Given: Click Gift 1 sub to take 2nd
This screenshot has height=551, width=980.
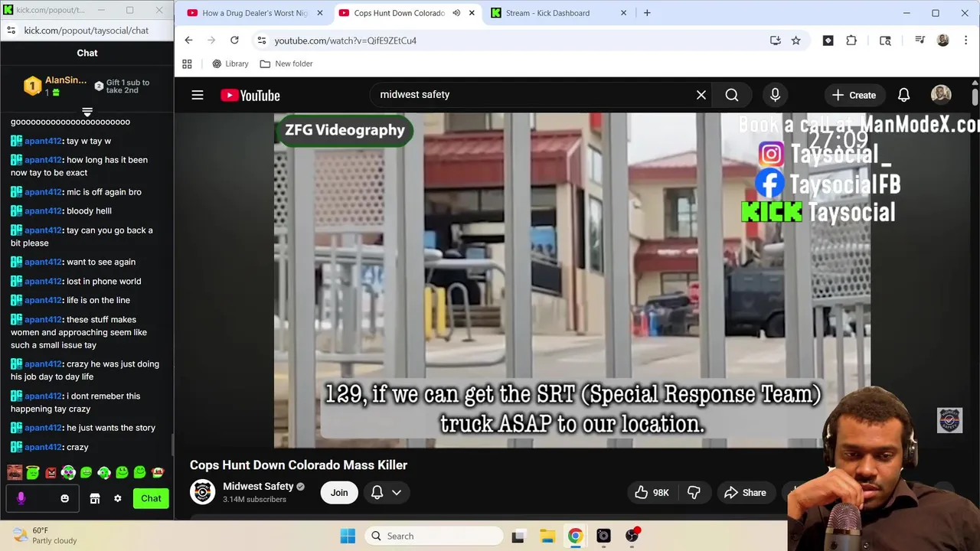Looking at the screenshot, I should [122, 86].
